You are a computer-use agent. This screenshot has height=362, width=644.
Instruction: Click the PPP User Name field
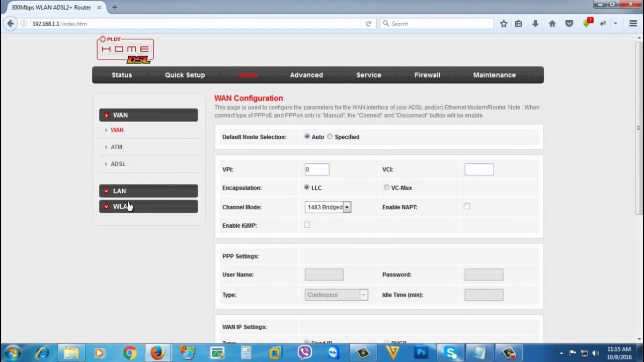(x=324, y=275)
